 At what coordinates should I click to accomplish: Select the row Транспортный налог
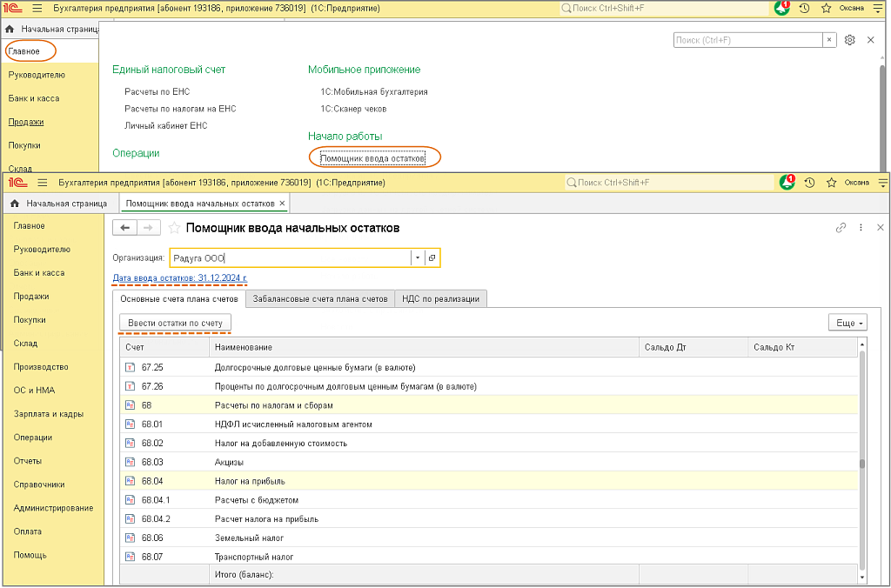(x=489, y=557)
